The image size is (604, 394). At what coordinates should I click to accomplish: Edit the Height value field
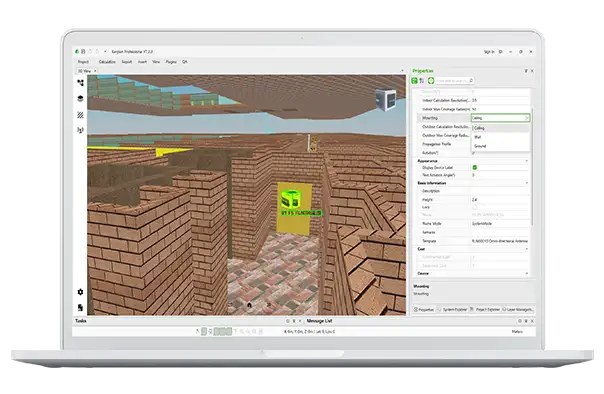pos(500,200)
